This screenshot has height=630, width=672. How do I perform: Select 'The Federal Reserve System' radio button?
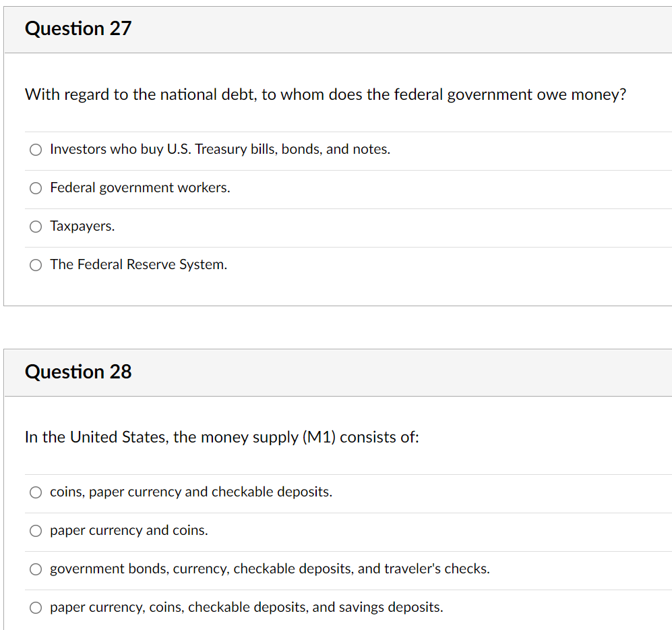click(x=35, y=264)
